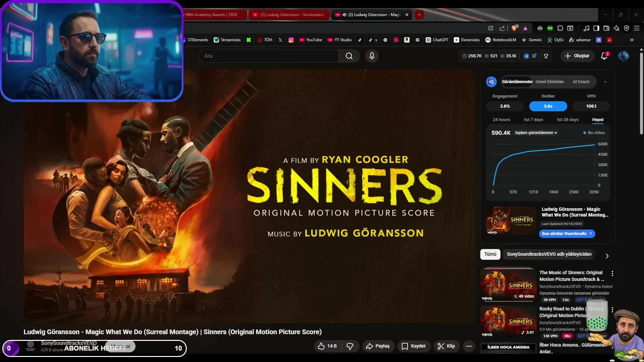The width and height of the screenshot is (644, 362).
Task: Close the active Magic What We Do tab
Action: click(407, 15)
